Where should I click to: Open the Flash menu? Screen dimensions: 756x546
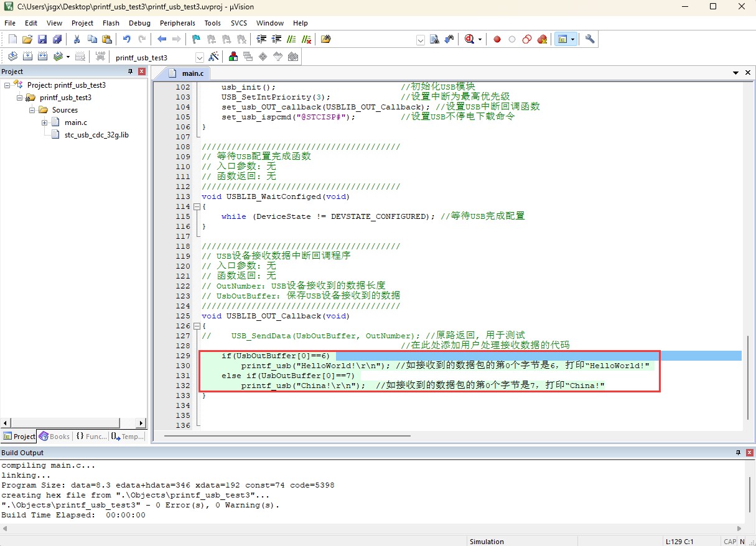click(111, 23)
